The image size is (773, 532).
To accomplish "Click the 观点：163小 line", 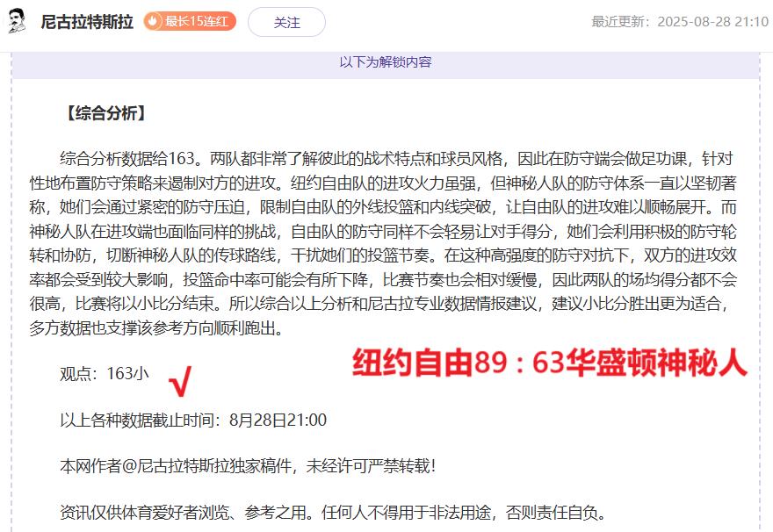I will [x=104, y=374].
